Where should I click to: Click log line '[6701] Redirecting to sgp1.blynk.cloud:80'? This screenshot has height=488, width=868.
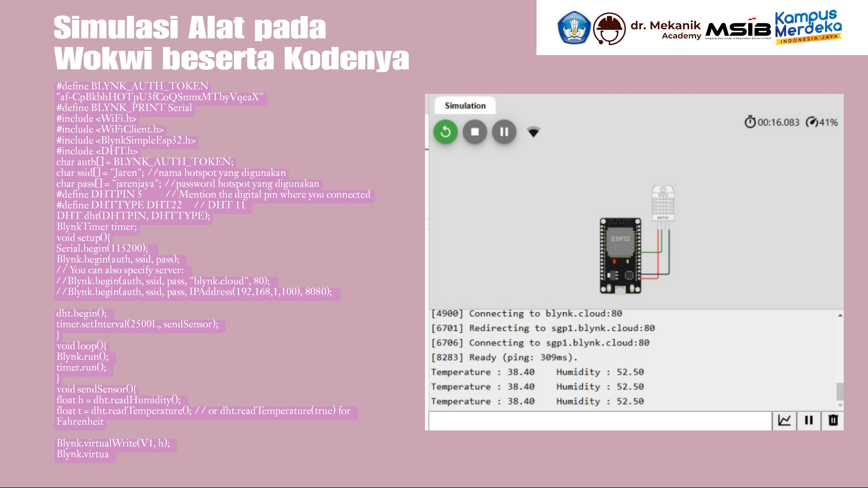tap(543, 328)
